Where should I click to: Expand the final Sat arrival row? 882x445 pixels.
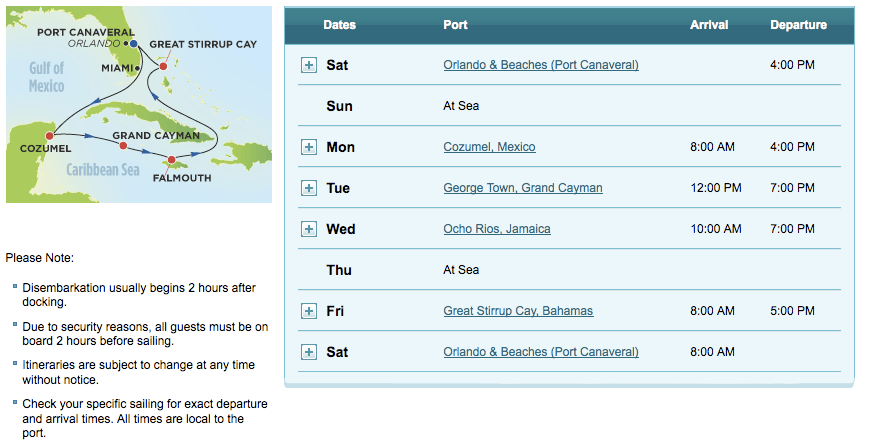309,352
